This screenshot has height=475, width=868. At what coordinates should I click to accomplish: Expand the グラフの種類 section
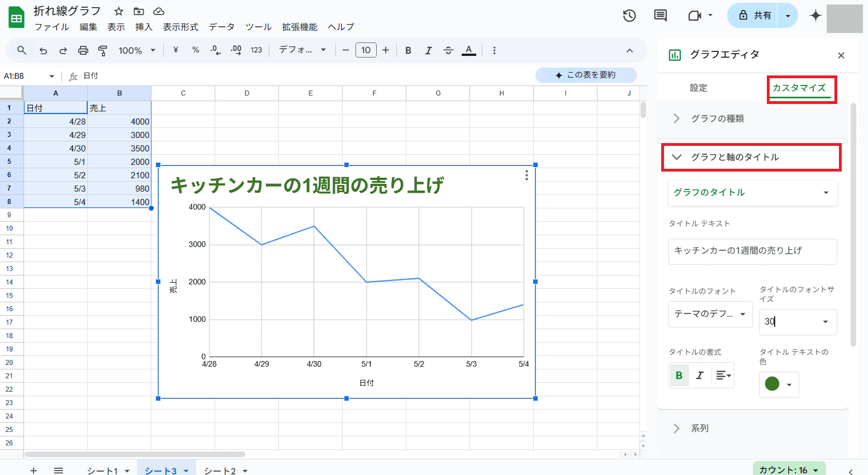[x=717, y=118]
